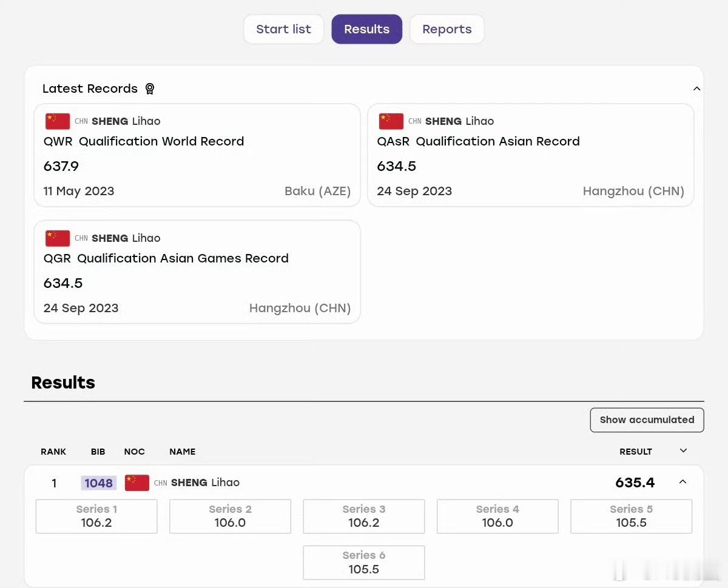Click the China flag in the QAsR record card
This screenshot has width=728, height=588.
point(391,121)
